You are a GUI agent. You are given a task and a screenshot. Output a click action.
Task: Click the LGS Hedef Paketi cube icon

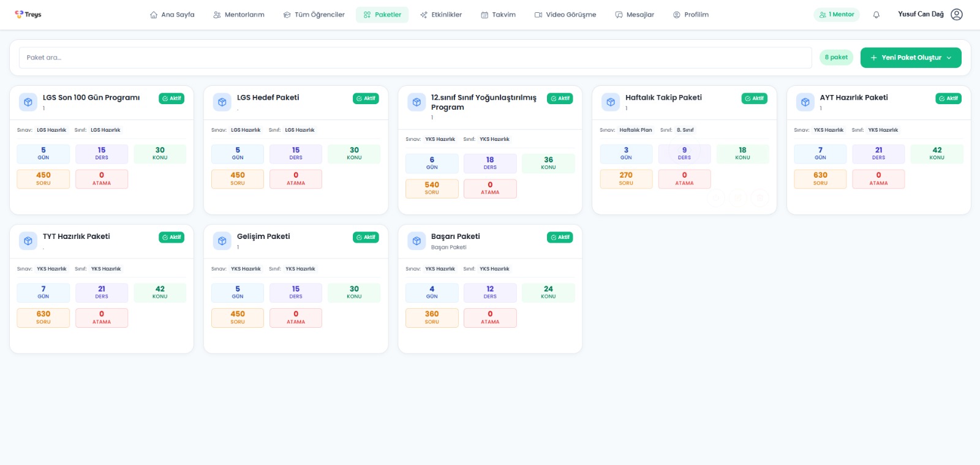(222, 102)
